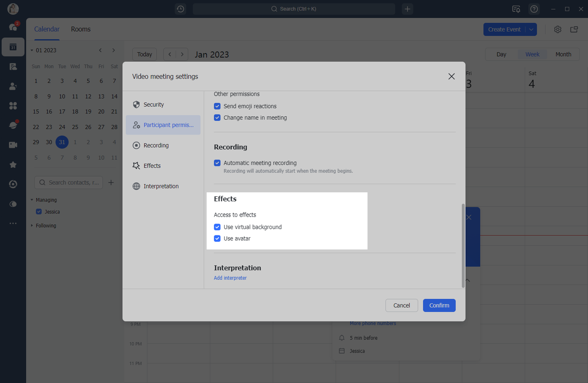Screen dimensions: 588x383
Task: Toggle Send emoji reactions checkbox
Action: [217, 106]
